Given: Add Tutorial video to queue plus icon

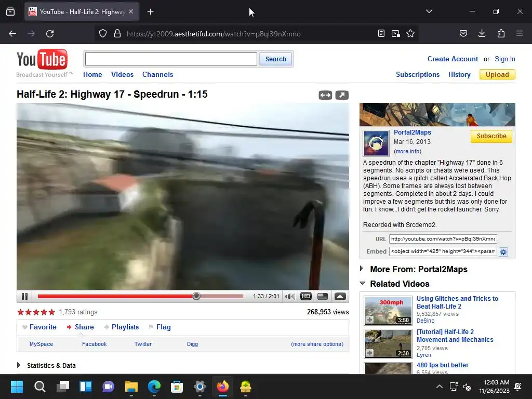Looking at the screenshot, I should tap(369, 353).
